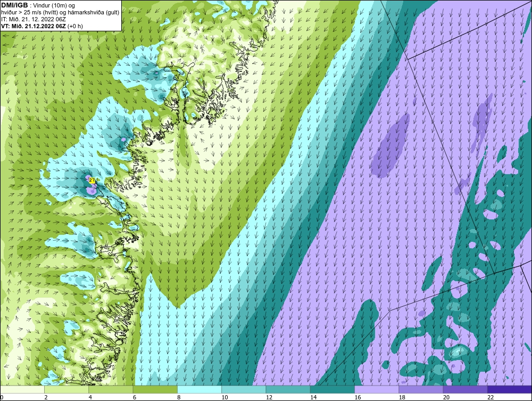Select the 4–6 m/s green swatch
532x401 pixels.
pos(111,389)
